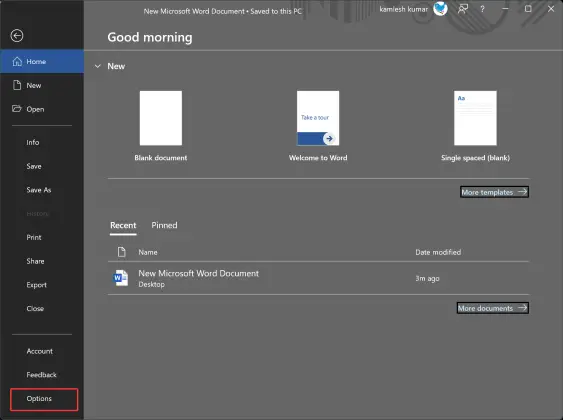Open the Home page in backstage sidebar
This screenshot has width=563, height=420.
pos(42,61)
